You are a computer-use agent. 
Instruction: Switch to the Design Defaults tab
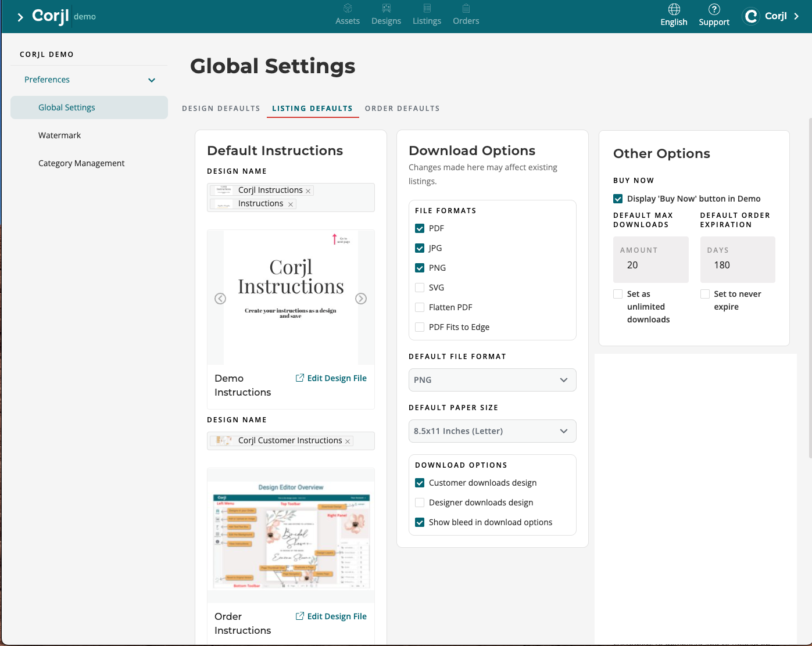point(221,109)
